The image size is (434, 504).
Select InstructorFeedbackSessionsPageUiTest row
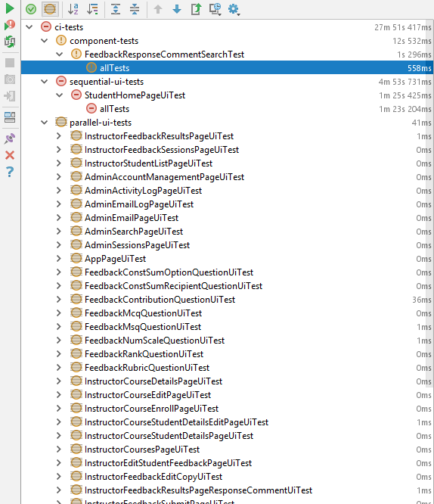(227, 150)
